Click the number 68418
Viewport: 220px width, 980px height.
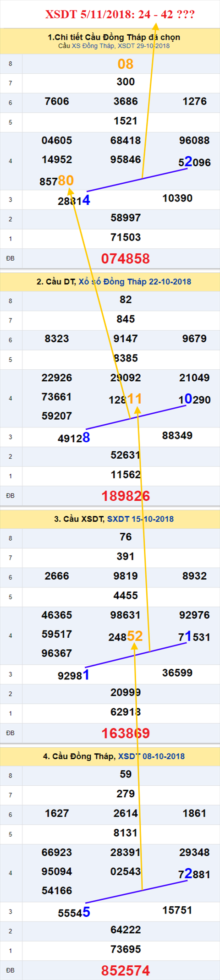click(x=126, y=140)
